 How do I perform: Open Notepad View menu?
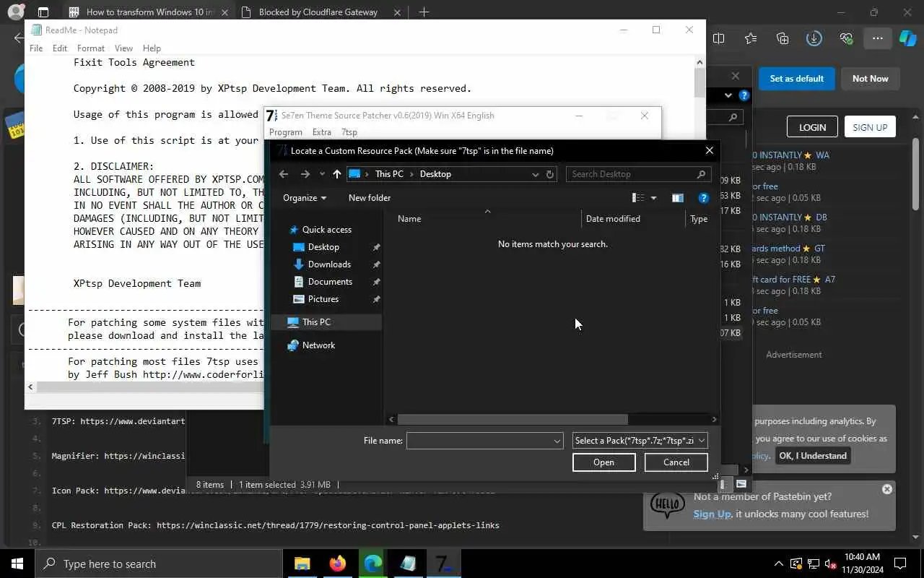point(123,48)
